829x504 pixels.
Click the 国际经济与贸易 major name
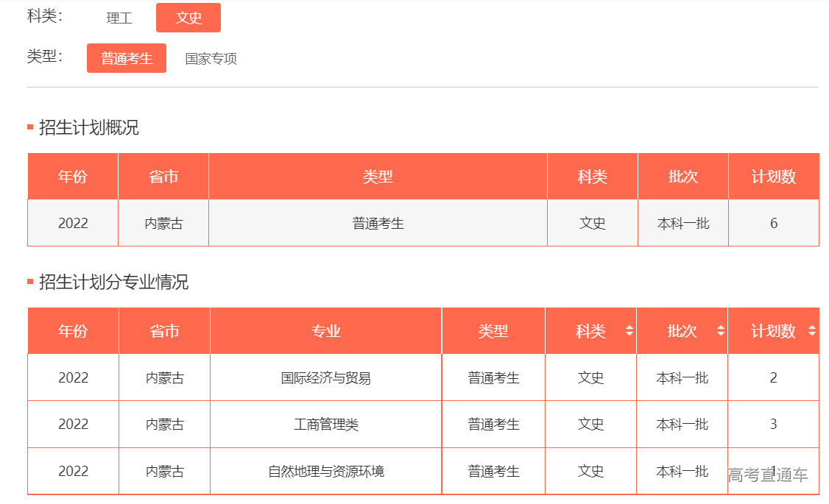tap(326, 377)
